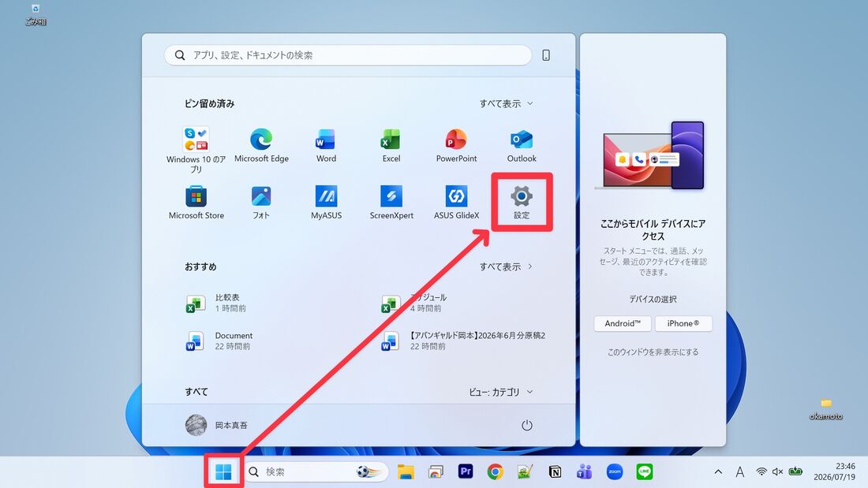This screenshot has height=488, width=868.
Task: Open Outlook from pinned apps
Action: point(522,145)
